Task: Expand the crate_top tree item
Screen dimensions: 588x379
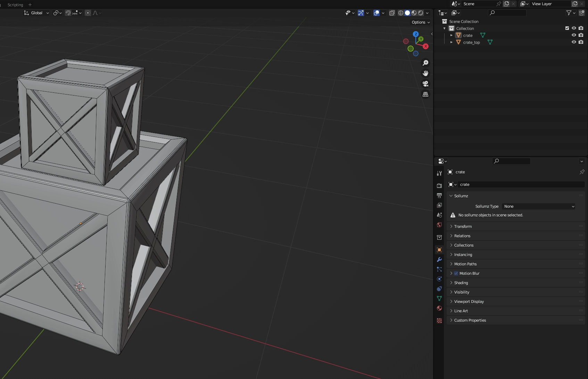Action: click(x=451, y=42)
